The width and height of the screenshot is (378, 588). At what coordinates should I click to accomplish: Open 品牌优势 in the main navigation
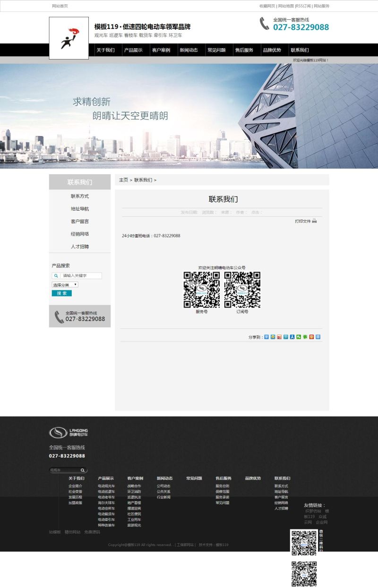pos(272,50)
